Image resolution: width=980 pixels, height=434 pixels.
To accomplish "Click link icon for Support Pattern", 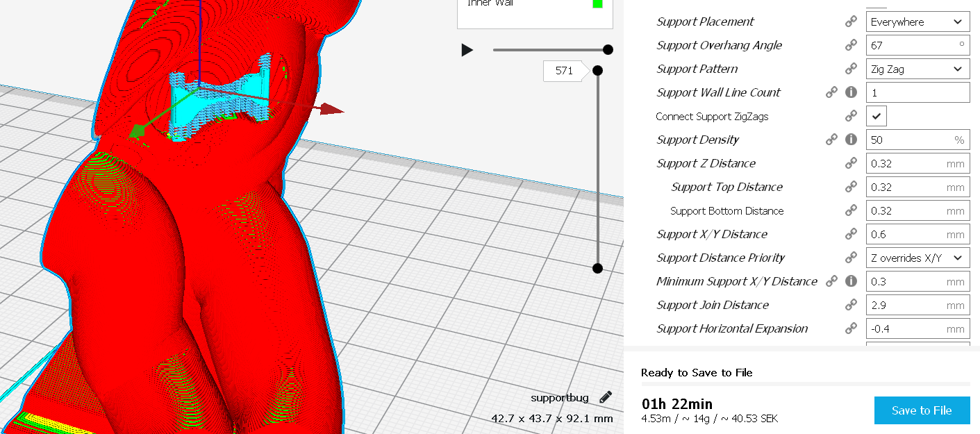I will click(x=851, y=69).
